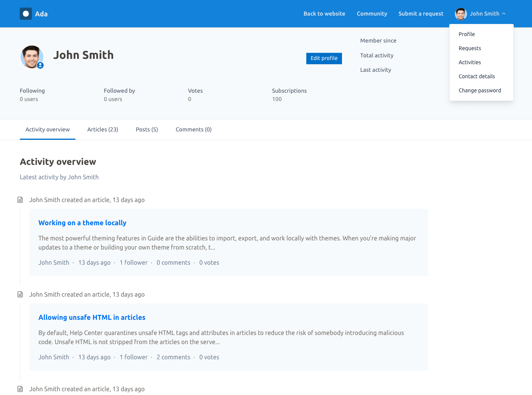This screenshot has width=532, height=395.
Task: Open Requests from the user menu
Action: (470, 48)
